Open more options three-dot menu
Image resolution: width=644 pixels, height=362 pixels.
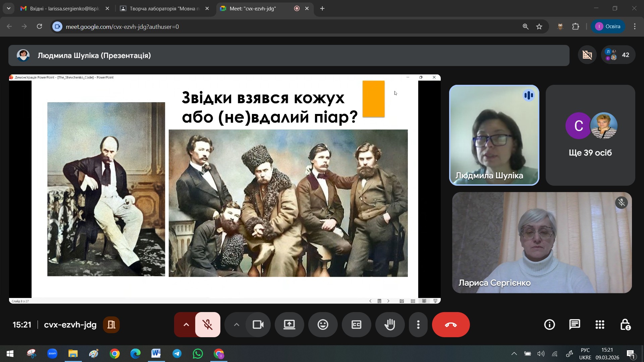point(418,324)
